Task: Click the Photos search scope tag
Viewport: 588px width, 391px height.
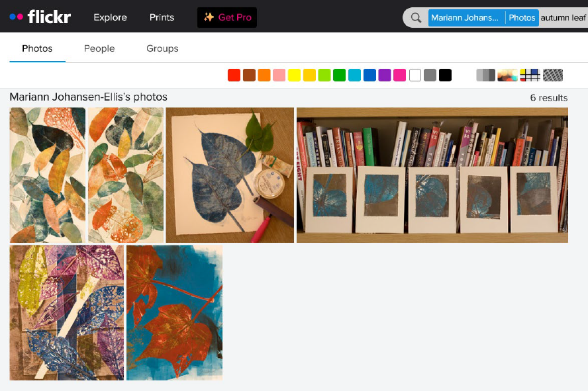Action: pos(522,18)
